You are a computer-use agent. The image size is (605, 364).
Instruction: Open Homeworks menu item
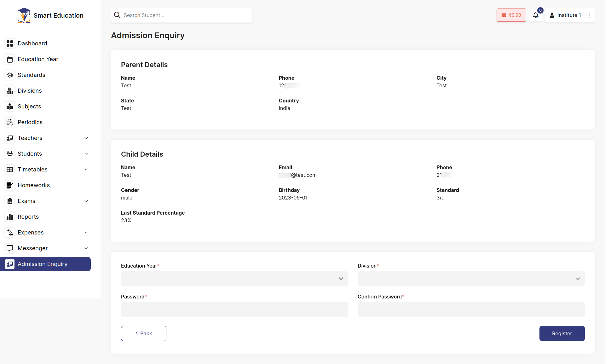pyautogui.click(x=45, y=185)
